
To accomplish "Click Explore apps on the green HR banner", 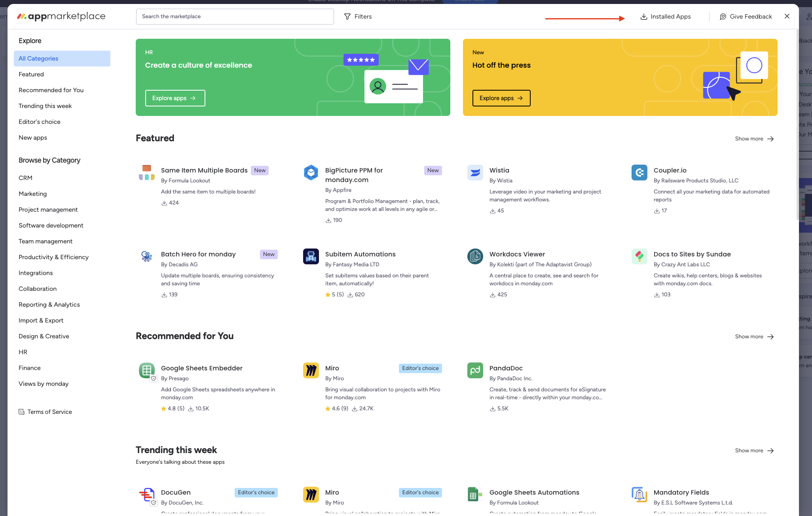I will coord(175,98).
